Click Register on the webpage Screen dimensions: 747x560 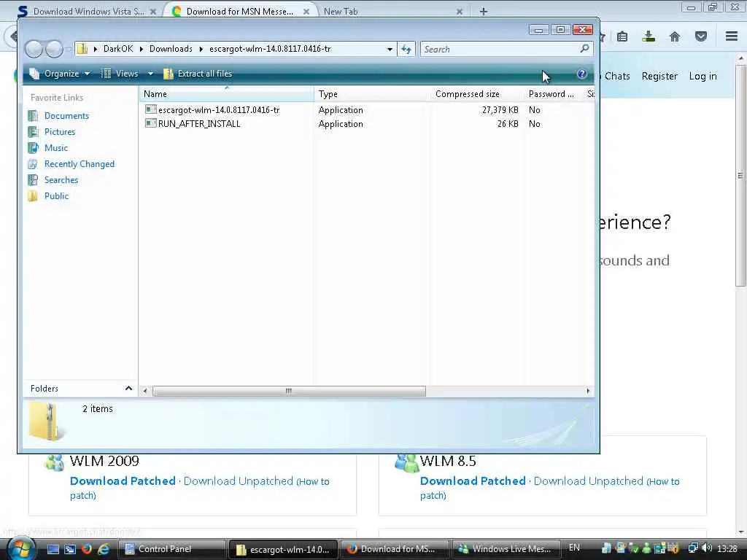tap(659, 76)
